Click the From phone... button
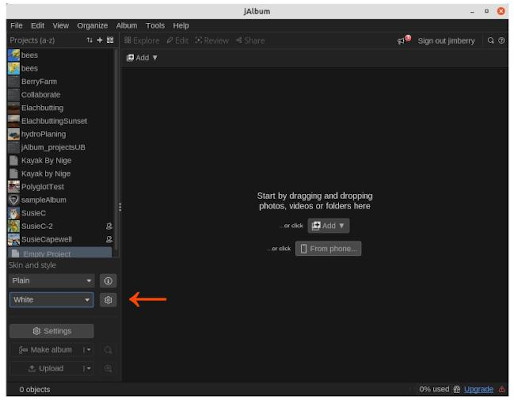Screen dimensions: 514x400 pos(328,249)
